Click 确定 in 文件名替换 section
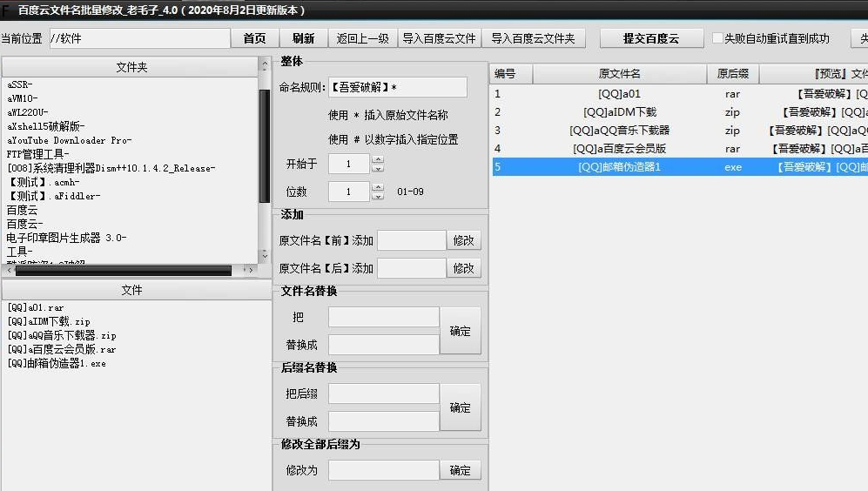 (x=460, y=331)
